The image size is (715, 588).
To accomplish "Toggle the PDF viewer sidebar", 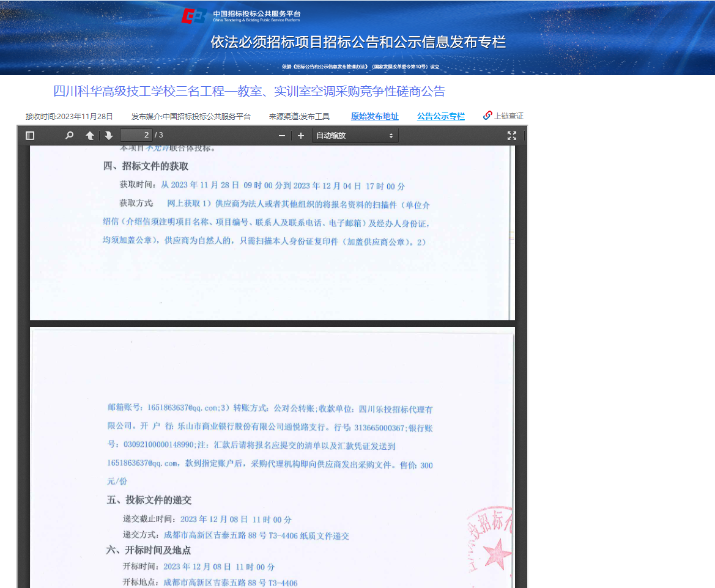I will click(30, 135).
